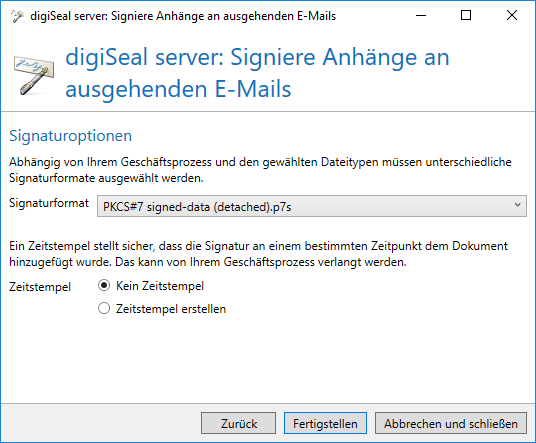
Task: Click the Zeitstempel field label
Action: coord(40,286)
